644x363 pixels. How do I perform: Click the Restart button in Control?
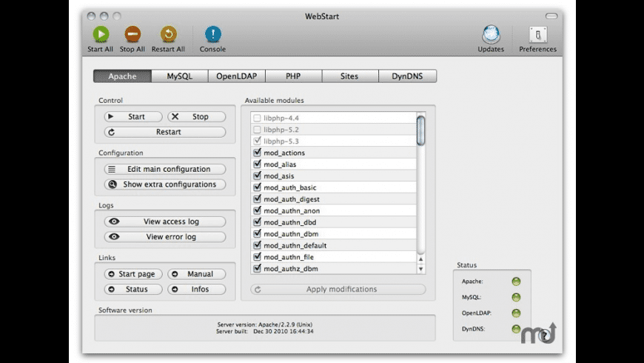(164, 132)
